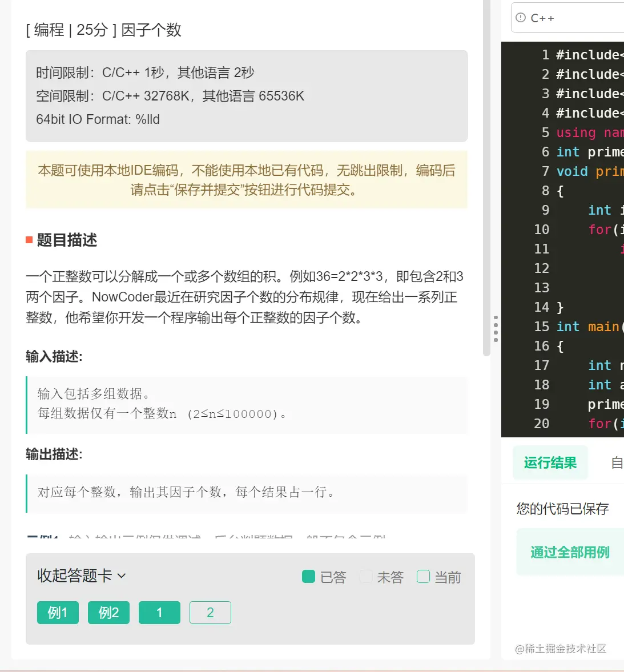This screenshot has width=624, height=672.
Task: Click the 题目描述 section heading
Action: click(x=67, y=240)
